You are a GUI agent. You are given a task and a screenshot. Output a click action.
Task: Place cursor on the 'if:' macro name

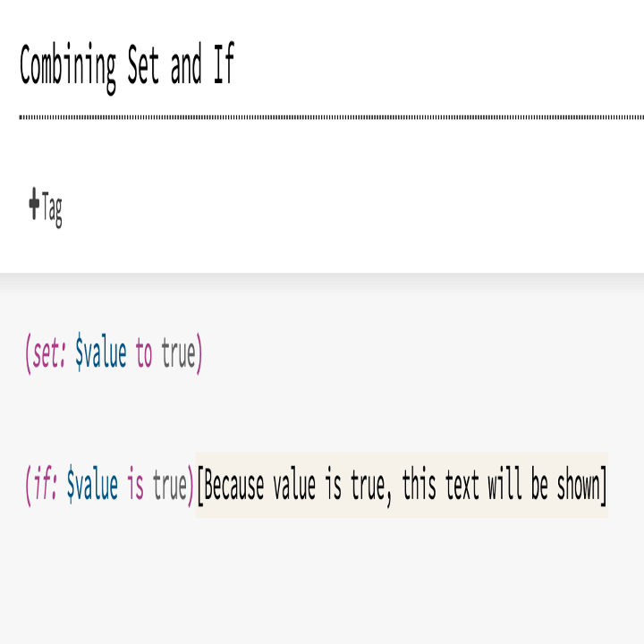45,486
